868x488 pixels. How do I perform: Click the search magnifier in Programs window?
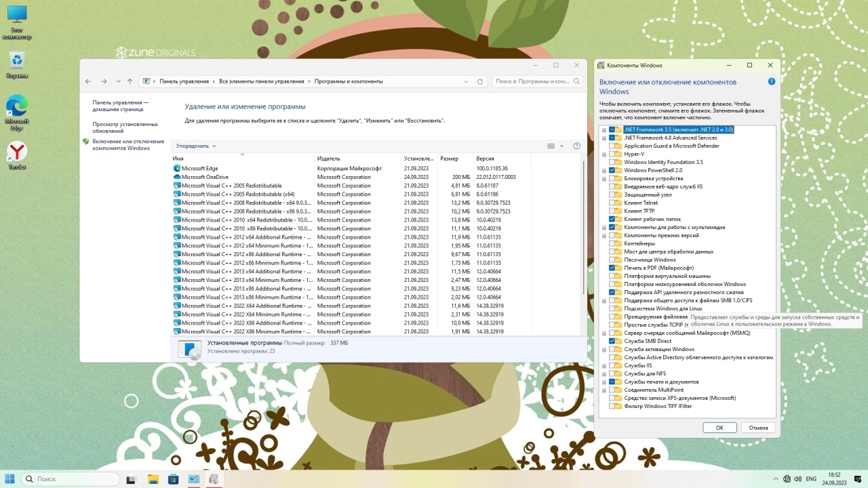[576, 81]
